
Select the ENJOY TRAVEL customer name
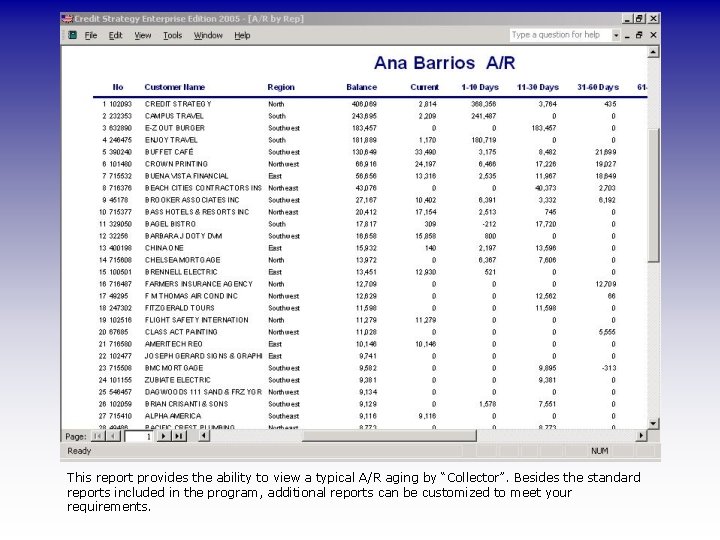click(x=171, y=140)
